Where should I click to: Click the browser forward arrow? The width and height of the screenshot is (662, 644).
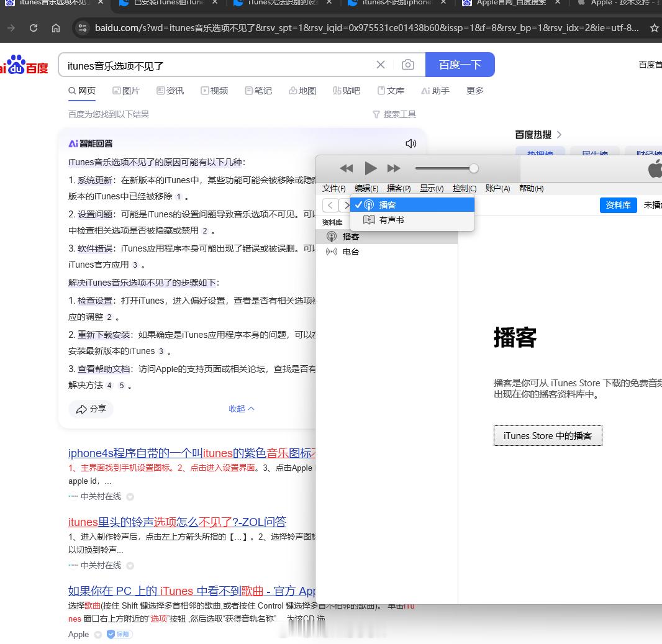(x=11, y=28)
